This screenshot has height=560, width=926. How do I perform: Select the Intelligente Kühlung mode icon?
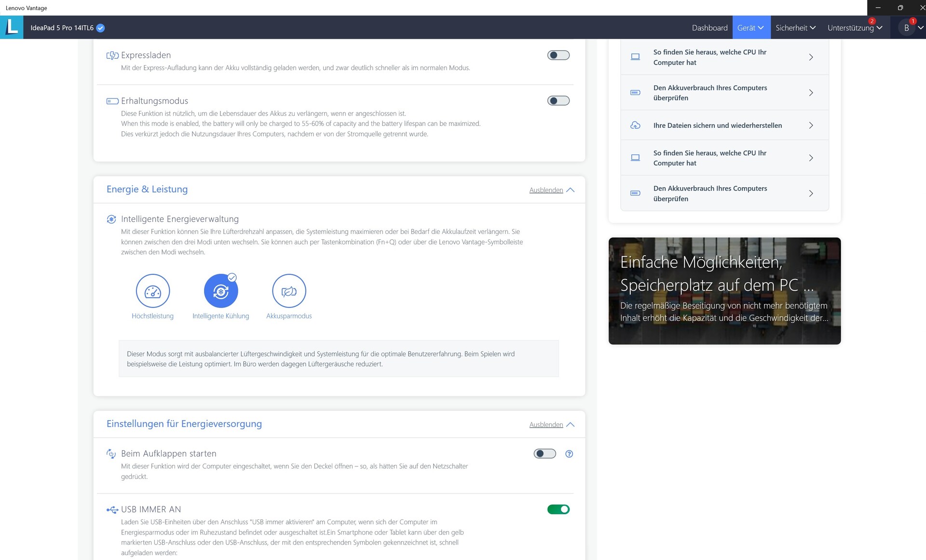click(x=221, y=291)
